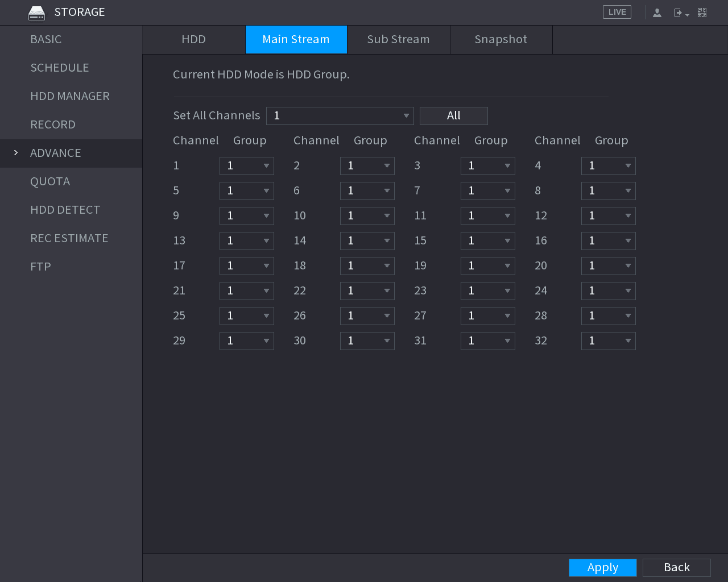
Task: Expand group dropdown for channel 18
Action: 367,266
